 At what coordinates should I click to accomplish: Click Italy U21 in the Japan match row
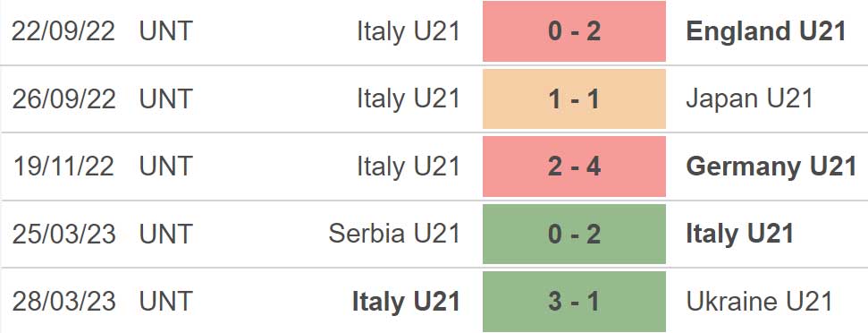click(x=409, y=99)
